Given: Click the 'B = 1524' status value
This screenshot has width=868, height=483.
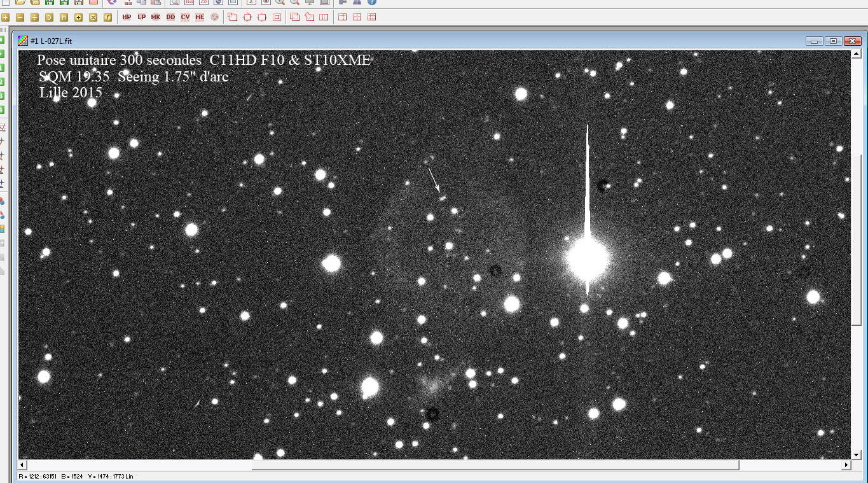Looking at the screenshot, I should [x=72, y=476].
